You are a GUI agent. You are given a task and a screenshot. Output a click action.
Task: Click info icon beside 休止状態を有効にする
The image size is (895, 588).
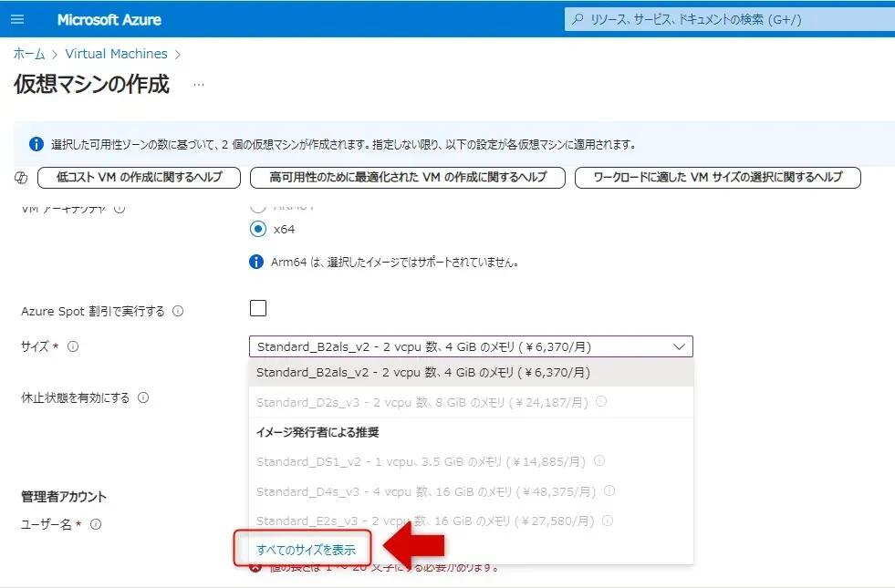click(x=143, y=397)
